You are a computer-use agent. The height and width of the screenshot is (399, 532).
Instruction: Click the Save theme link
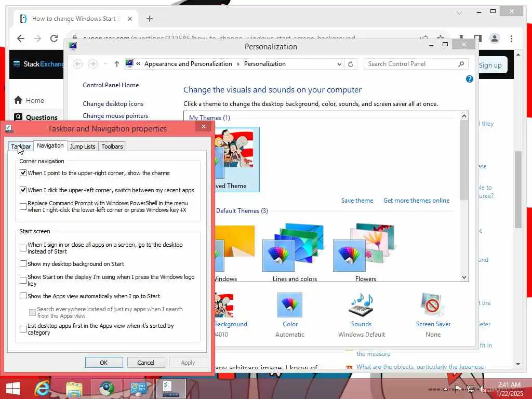tap(357, 201)
